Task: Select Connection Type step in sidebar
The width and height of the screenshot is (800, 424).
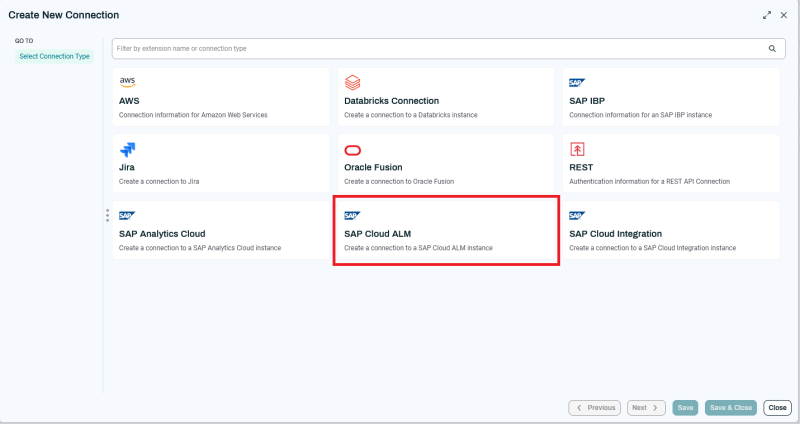Action: coord(54,56)
